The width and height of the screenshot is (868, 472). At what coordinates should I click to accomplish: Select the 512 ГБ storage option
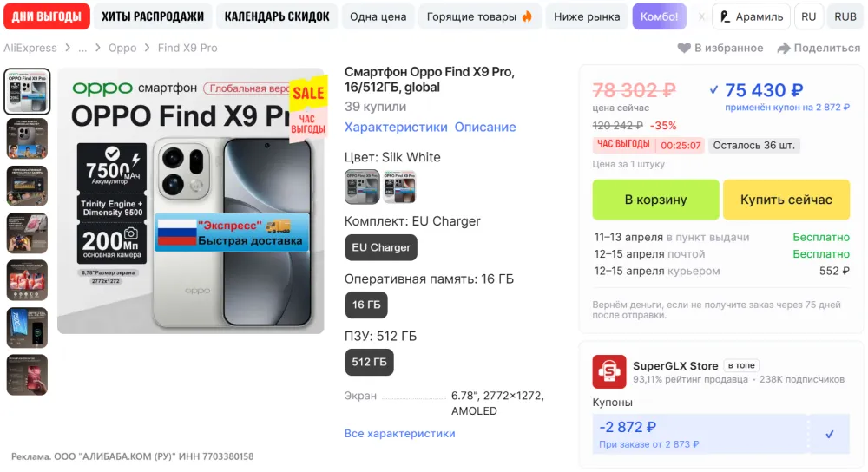[369, 362]
